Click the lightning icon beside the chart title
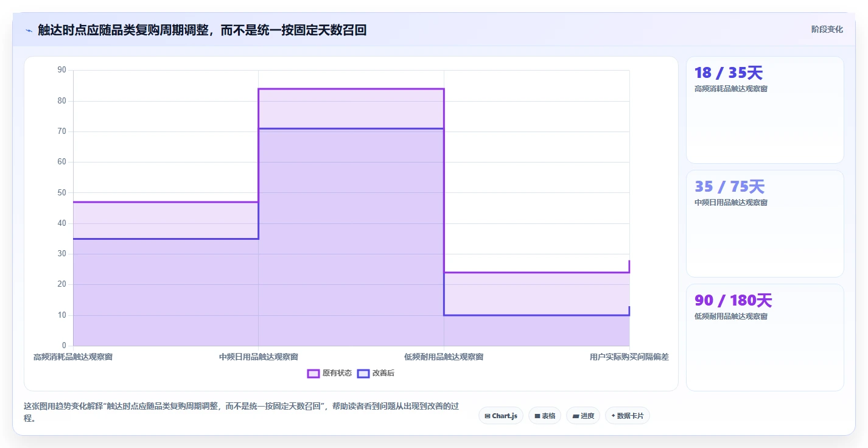 point(29,30)
